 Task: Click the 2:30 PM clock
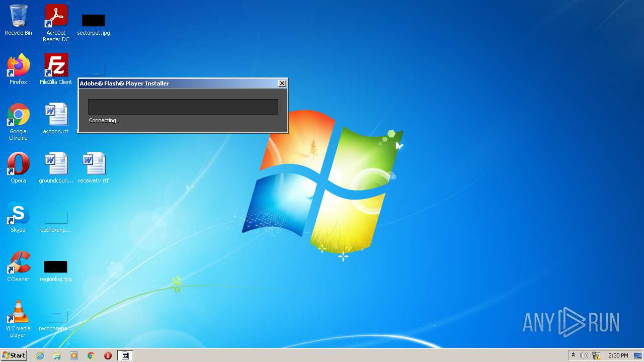(x=618, y=355)
